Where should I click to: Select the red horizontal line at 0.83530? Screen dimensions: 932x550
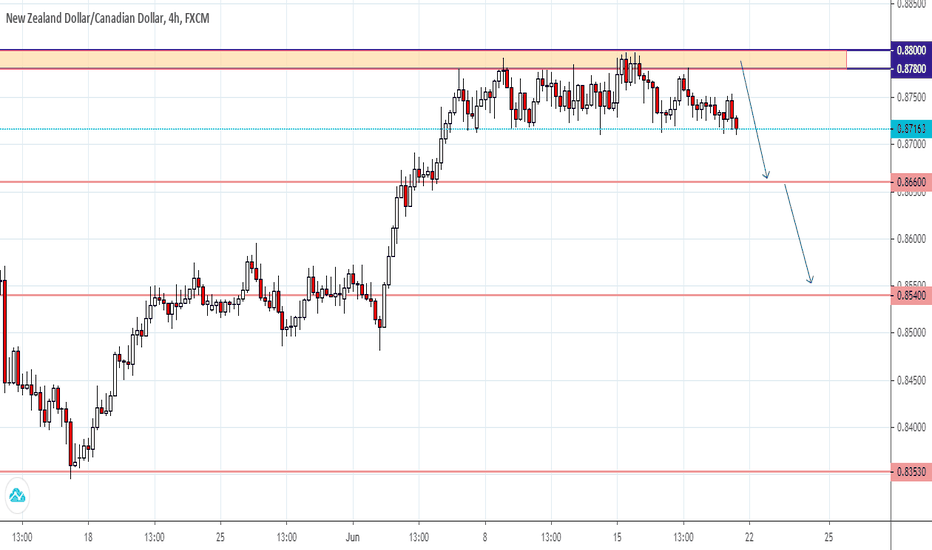(x=445, y=472)
